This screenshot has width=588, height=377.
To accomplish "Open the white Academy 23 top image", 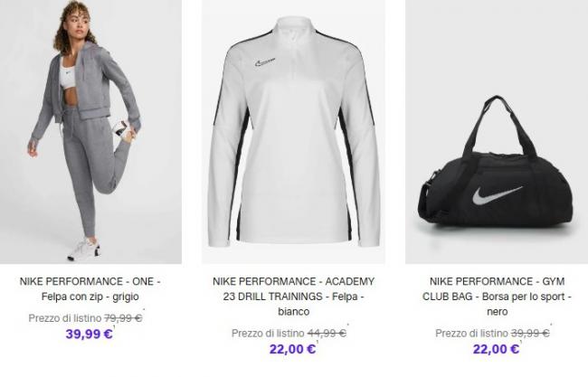I will click(293, 132).
